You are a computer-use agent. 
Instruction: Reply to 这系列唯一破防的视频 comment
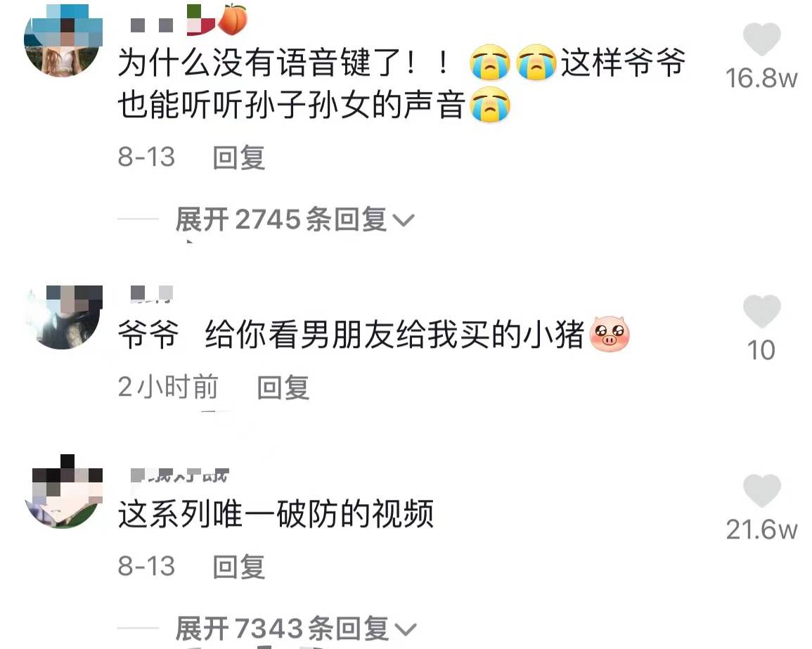point(239,567)
